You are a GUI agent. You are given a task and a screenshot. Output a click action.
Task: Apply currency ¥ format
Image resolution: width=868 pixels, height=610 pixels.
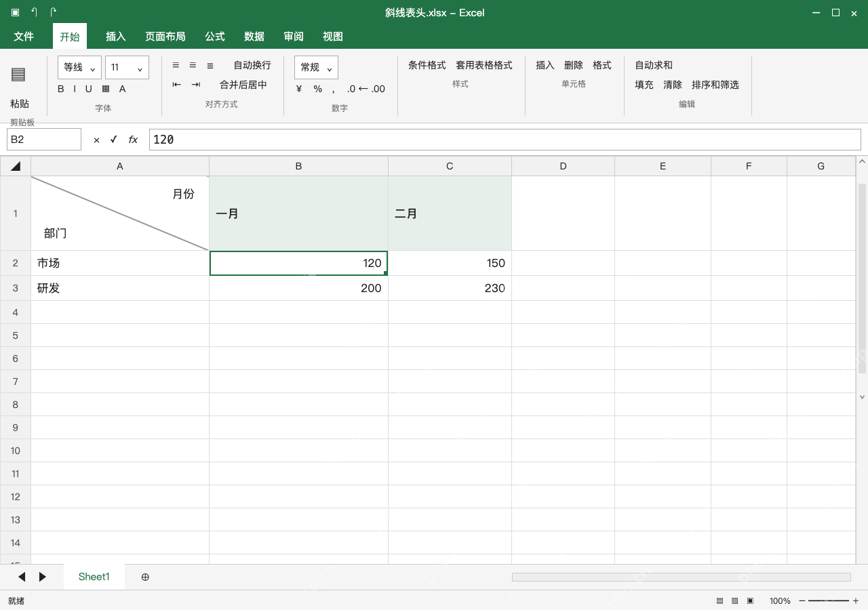pos(299,89)
